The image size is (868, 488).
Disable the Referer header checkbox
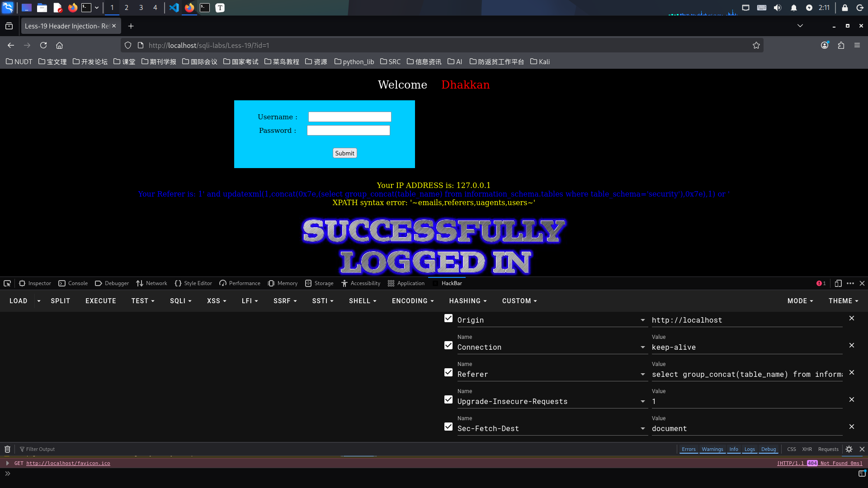[x=448, y=372]
